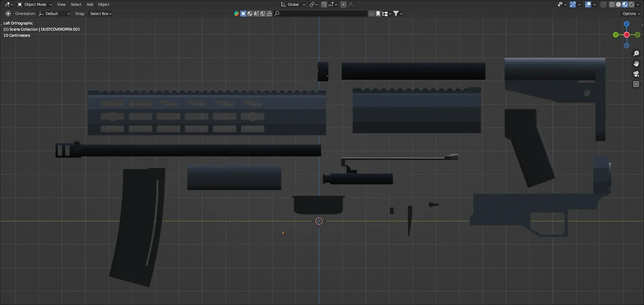Expand the shading options arrow
Viewport: 644px width, 305px height.
638,4
